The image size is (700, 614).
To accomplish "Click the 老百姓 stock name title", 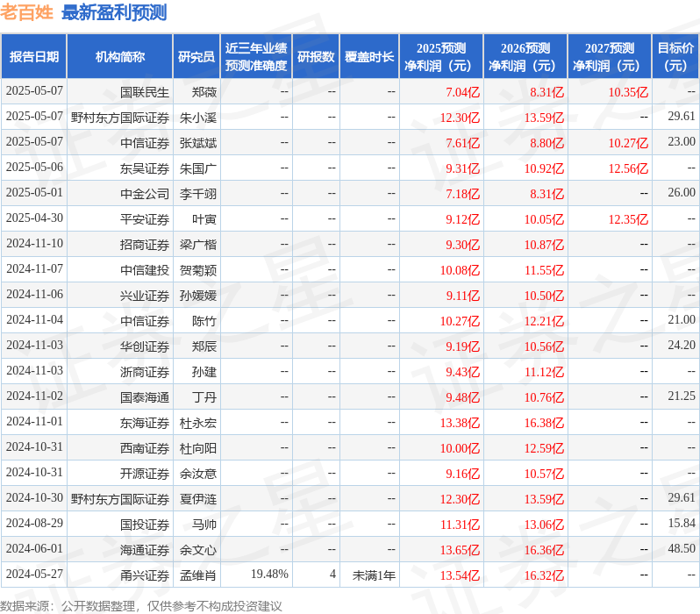I will [27, 12].
